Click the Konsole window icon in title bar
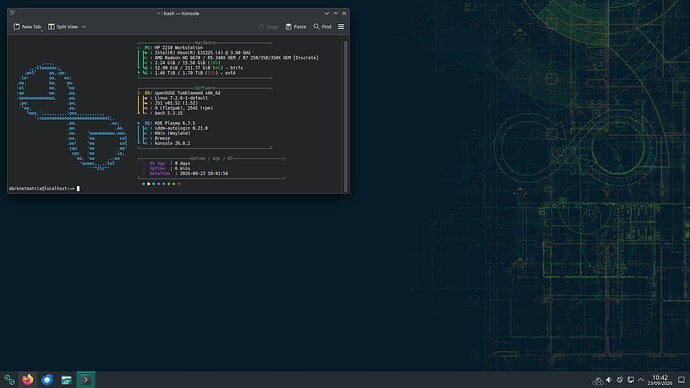Screen dimensions: 690x388 12,13
